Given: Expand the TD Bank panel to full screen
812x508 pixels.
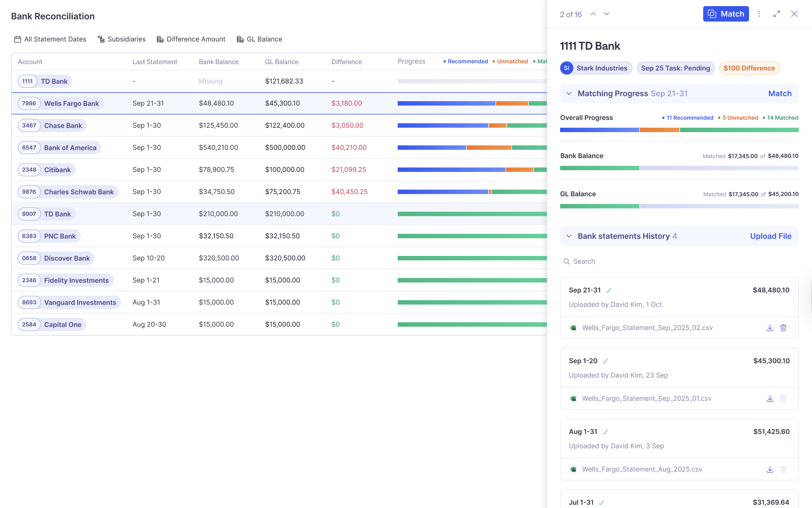Looking at the screenshot, I should point(776,14).
